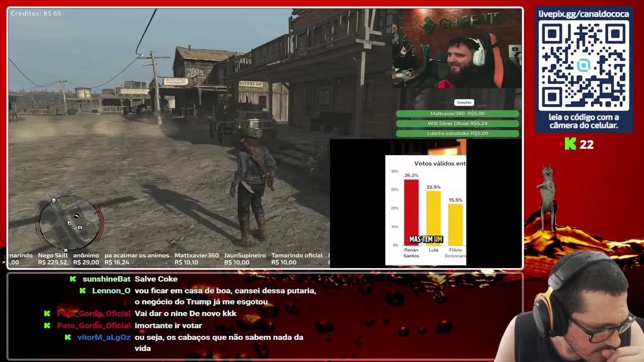Click the K badge beside vitorM_aLgOz
This screenshot has width=644, height=362.
[68, 337]
